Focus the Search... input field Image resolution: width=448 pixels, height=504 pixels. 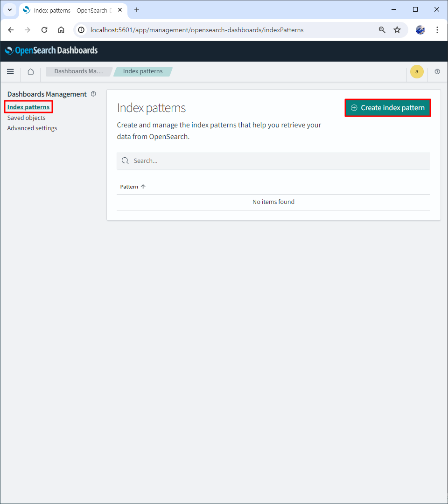(x=273, y=161)
